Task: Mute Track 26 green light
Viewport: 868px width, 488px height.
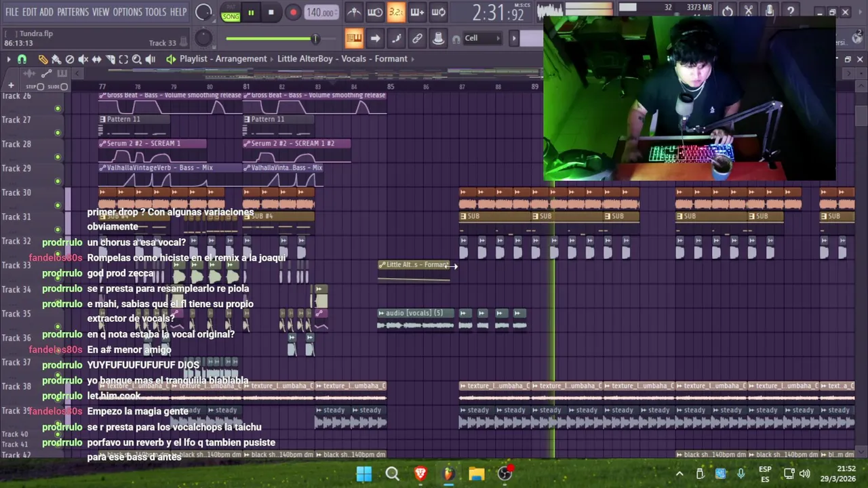Action: 58,108
